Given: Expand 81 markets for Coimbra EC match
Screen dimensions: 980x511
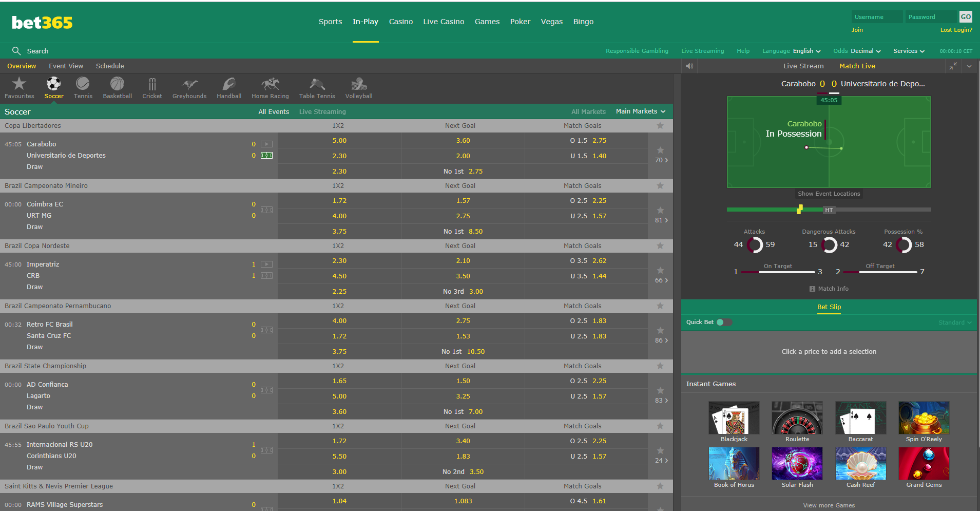Looking at the screenshot, I should [x=661, y=220].
